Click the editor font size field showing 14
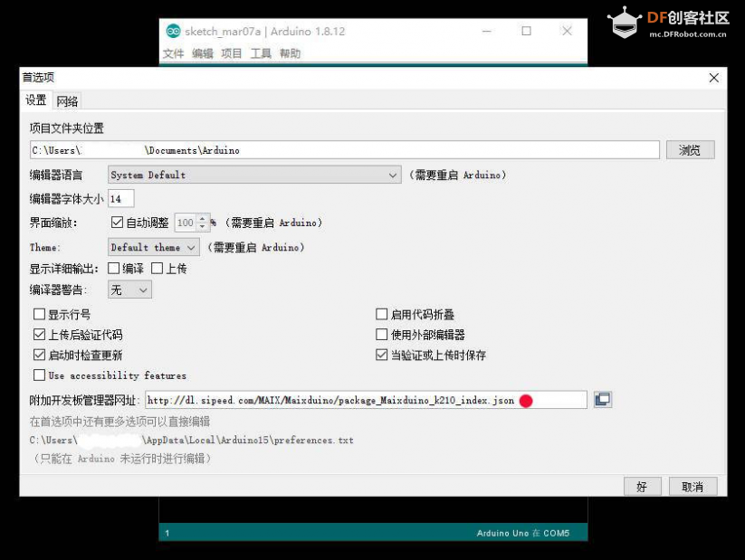Image resolution: width=745 pixels, height=560 pixels. click(x=121, y=198)
